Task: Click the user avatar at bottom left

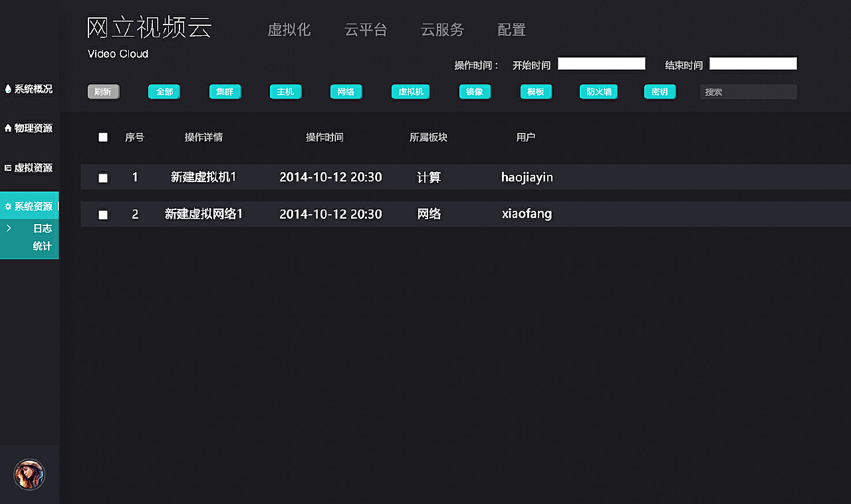Action: tap(29, 475)
